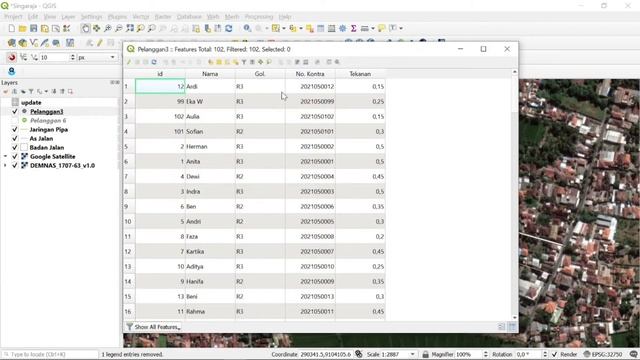The width and height of the screenshot is (640, 360).
Task: Toggle visibility of Pelanggan3 layer
Action: (15, 111)
